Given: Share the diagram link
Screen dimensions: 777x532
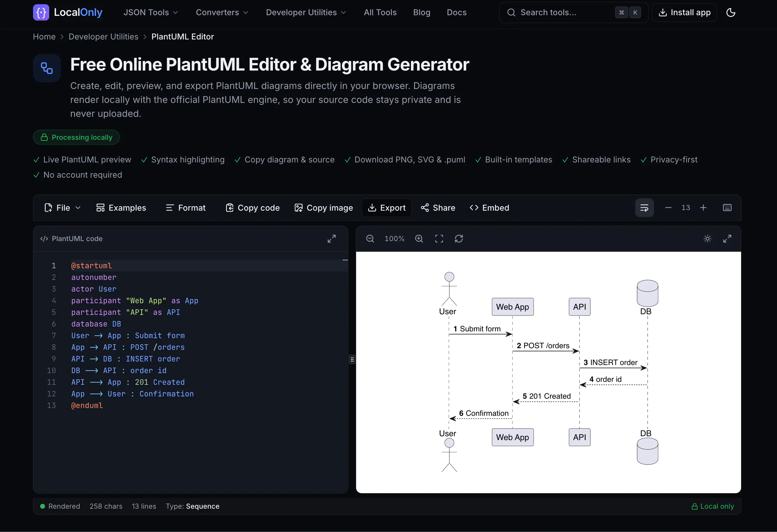Looking at the screenshot, I should click(x=438, y=208).
